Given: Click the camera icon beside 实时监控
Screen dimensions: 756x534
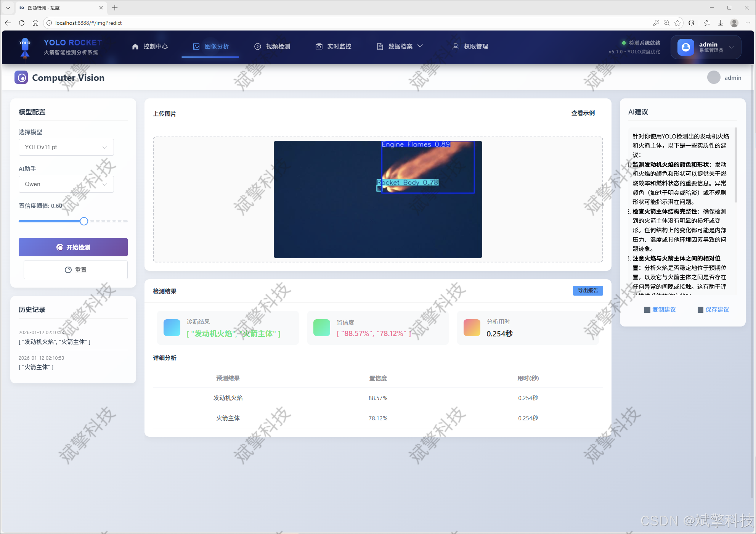Looking at the screenshot, I should click(319, 47).
